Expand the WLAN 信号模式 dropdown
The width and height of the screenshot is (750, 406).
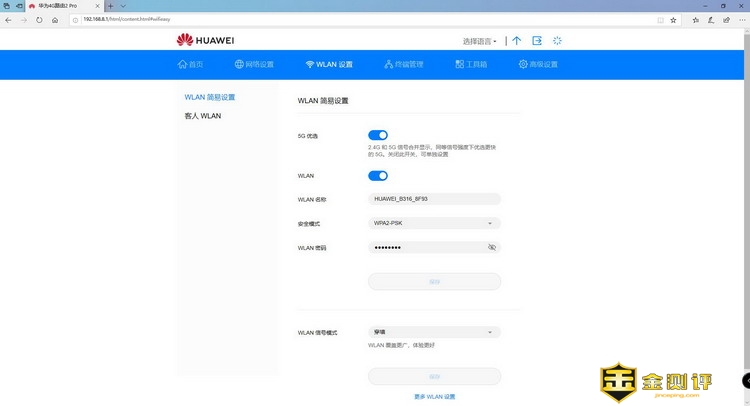pyautogui.click(x=434, y=332)
